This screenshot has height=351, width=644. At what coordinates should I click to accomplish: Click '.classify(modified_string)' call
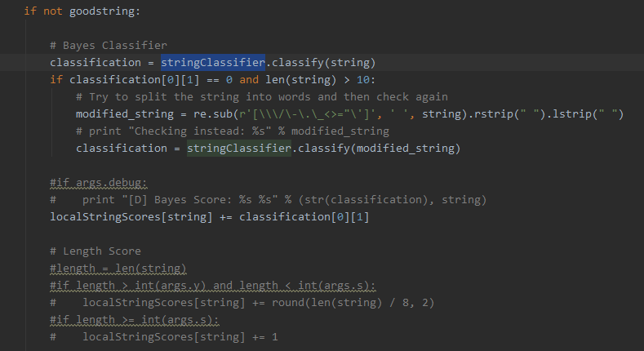[376, 149]
